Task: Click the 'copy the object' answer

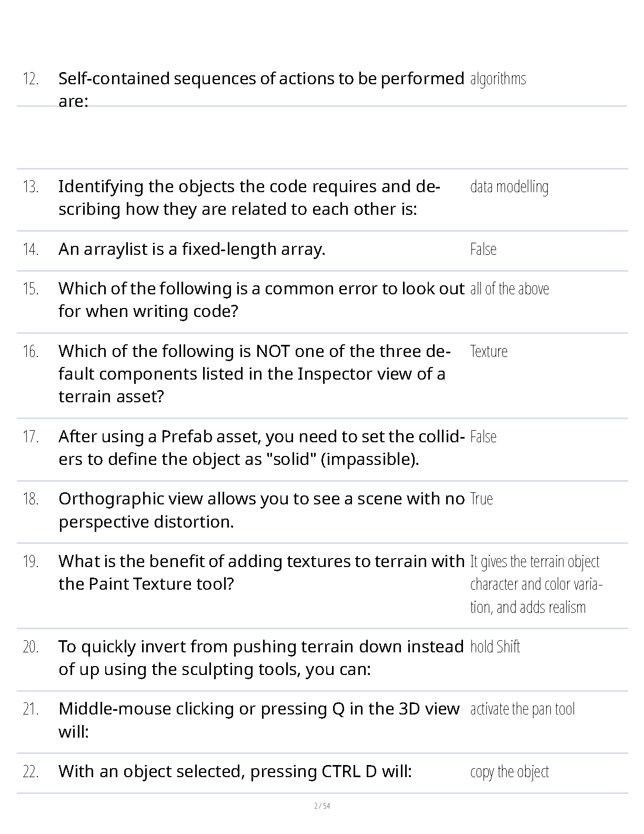Action: (509, 772)
